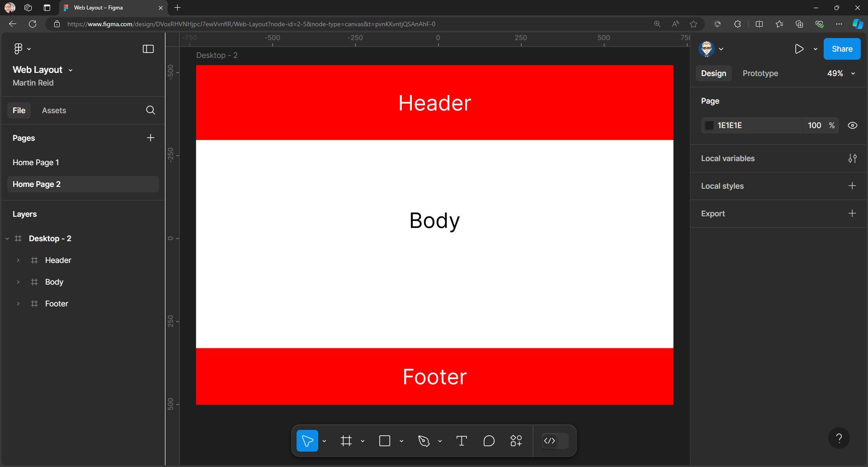Present prototype with the play icon
Screen dimensions: 868x467
click(799, 49)
